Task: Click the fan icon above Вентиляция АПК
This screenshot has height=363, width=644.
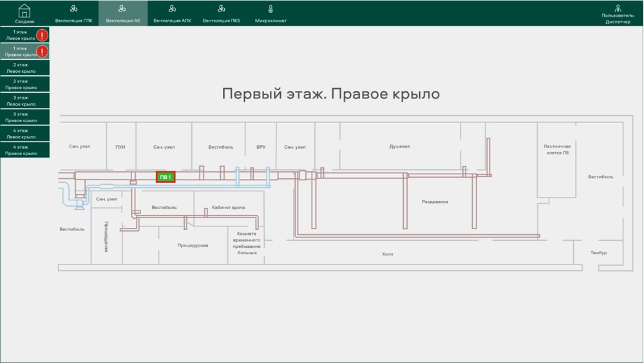Action: pos(172,9)
